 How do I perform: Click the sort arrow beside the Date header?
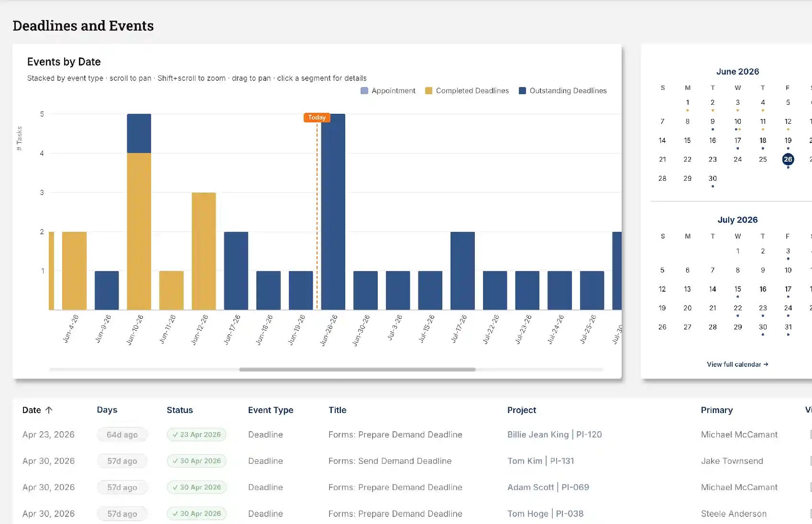coord(49,410)
